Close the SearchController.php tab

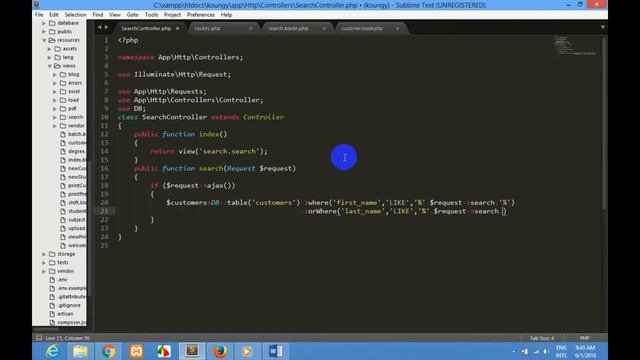pyautogui.click(x=177, y=28)
